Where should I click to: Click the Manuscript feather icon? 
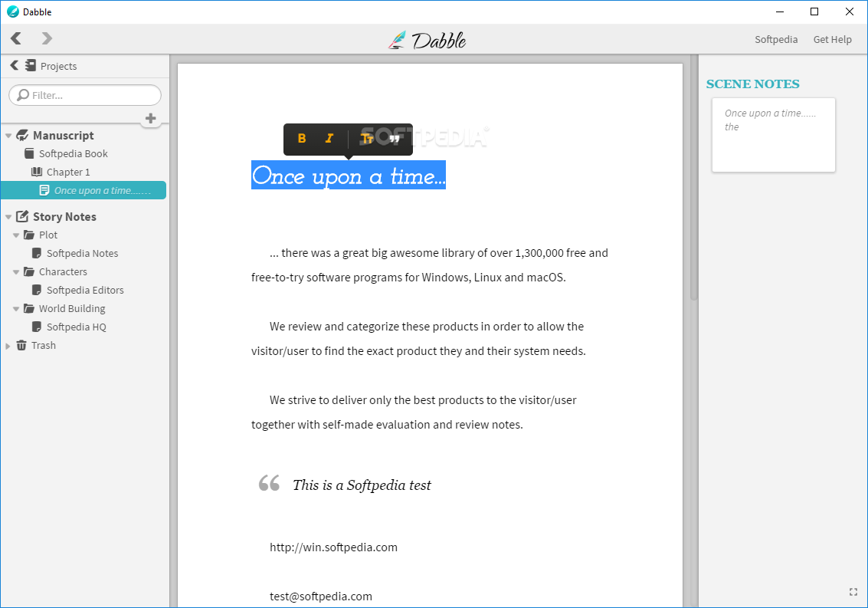coord(23,135)
